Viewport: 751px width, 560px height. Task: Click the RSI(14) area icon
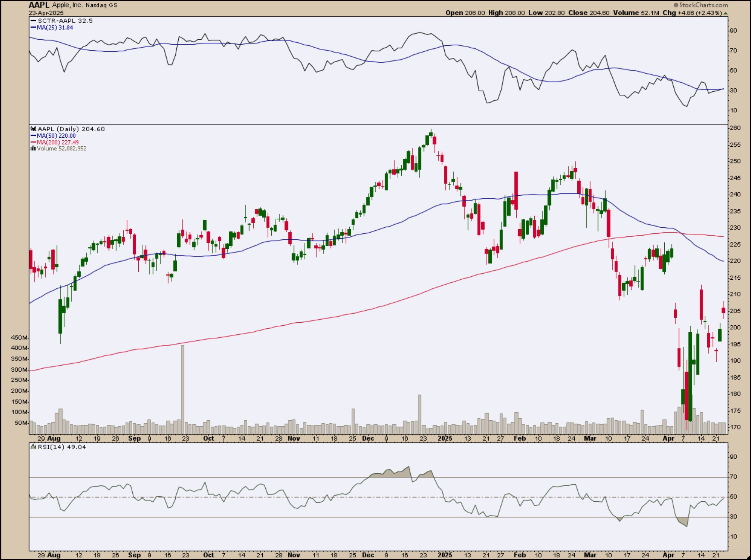click(34, 447)
